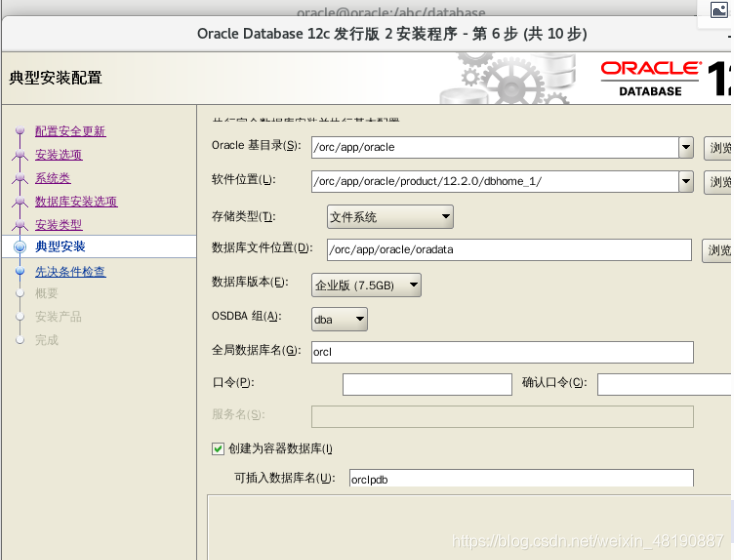This screenshot has height=560, width=734.
Task: Expand the 软件位置 dropdown arrow
Action: 686,181
